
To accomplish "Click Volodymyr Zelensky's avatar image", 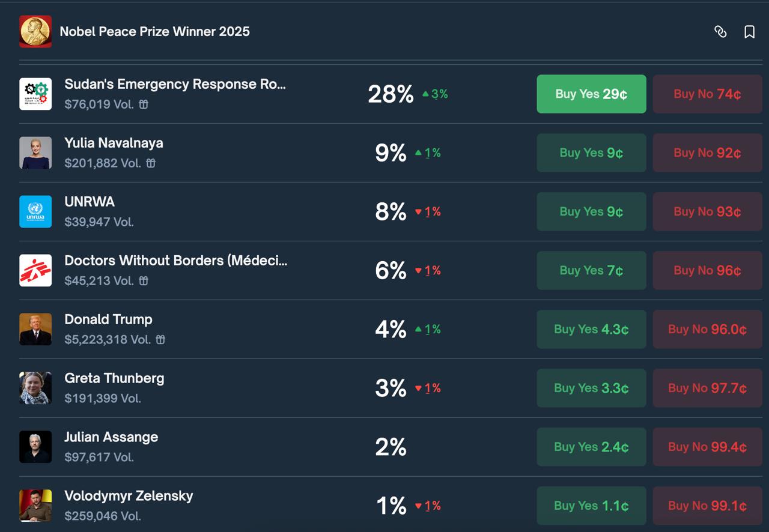I will (36, 506).
